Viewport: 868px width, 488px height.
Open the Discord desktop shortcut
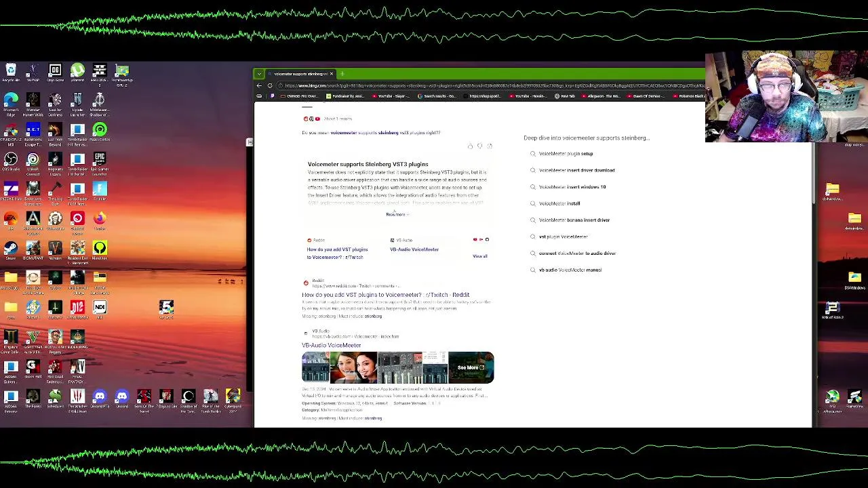122,397
